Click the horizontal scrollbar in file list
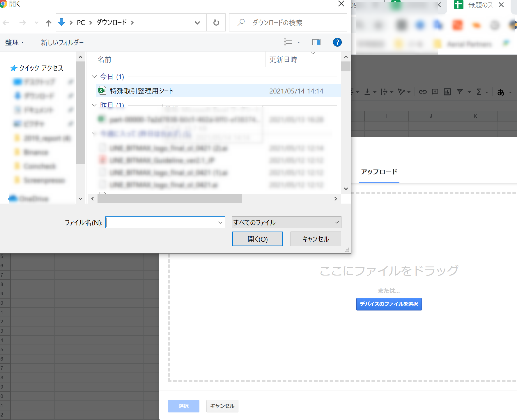 click(x=169, y=199)
